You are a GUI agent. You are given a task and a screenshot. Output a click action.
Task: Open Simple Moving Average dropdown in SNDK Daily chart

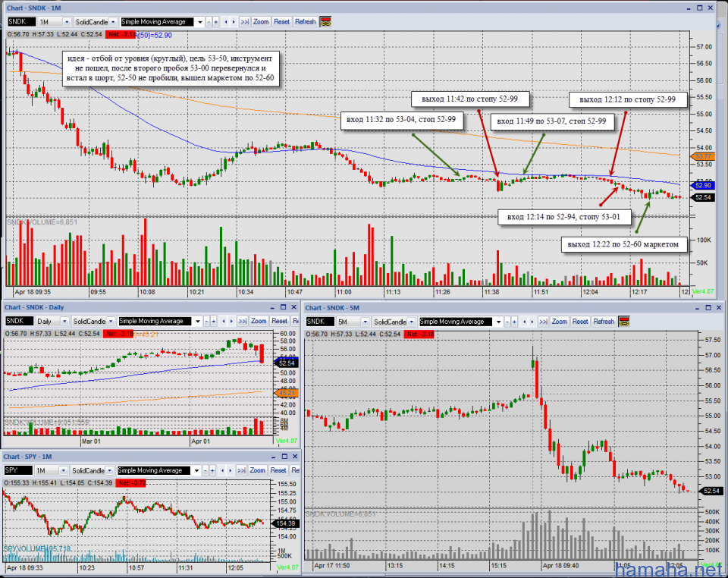point(198,322)
